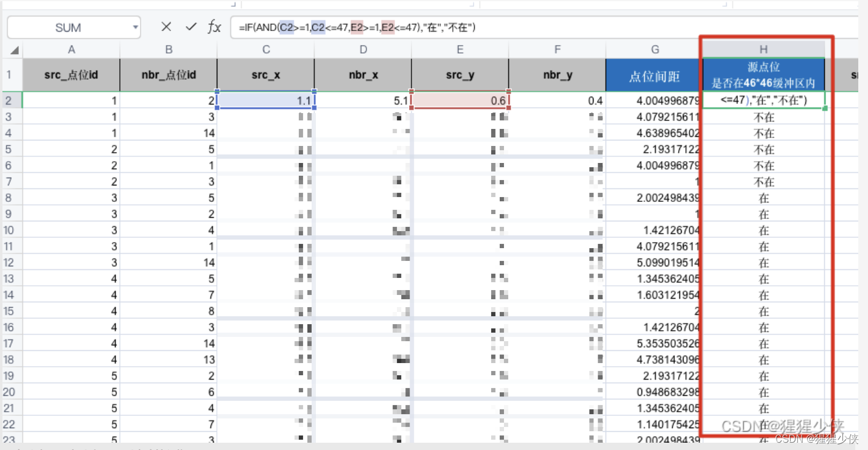
Task: Select cell G4 with 4.638965402
Action: coord(654,133)
